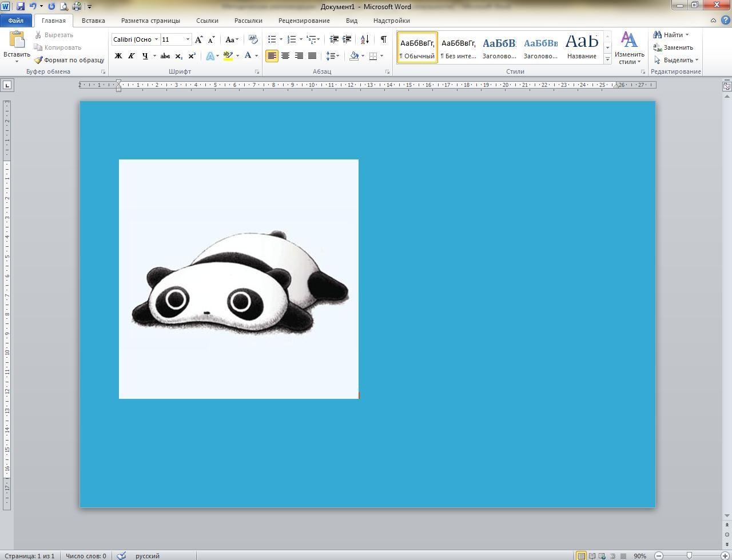Switch to draft view in status bar
Viewport: 732px width, 560px height.
pos(623,555)
